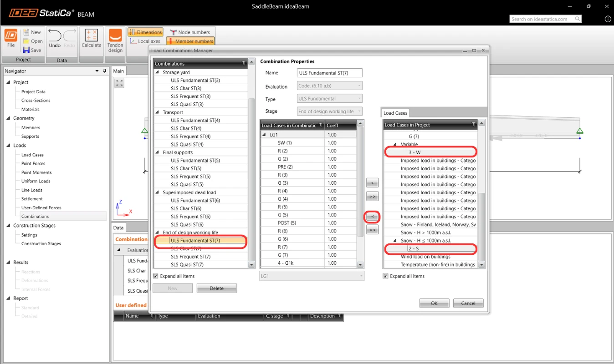This screenshot has width=614, height=364.
Task: Toggle Member numbers display
Action: [x=190, y=41]
